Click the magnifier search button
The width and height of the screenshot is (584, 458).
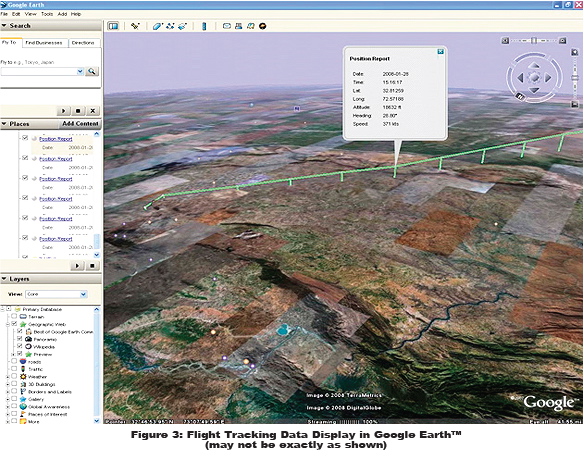coord(92,71)
